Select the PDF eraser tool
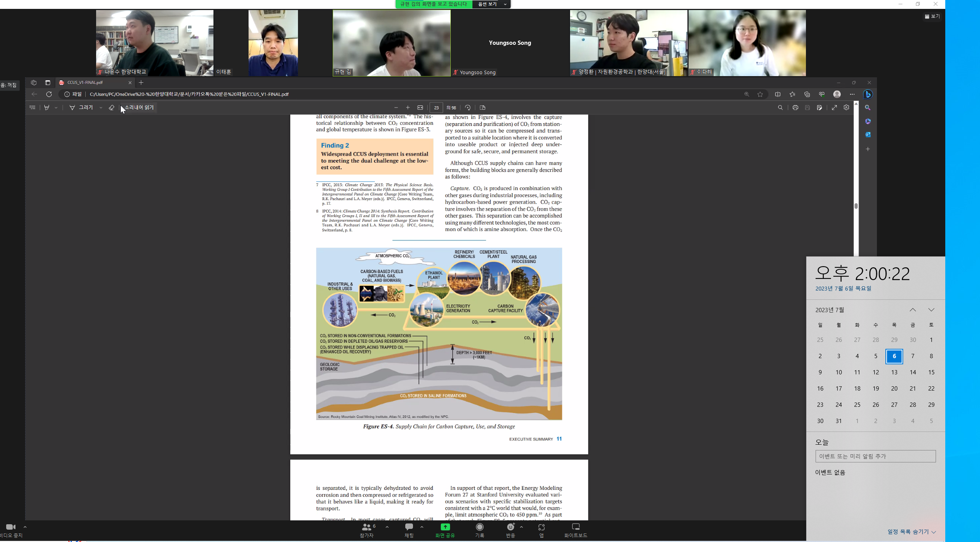 (112, 107)
